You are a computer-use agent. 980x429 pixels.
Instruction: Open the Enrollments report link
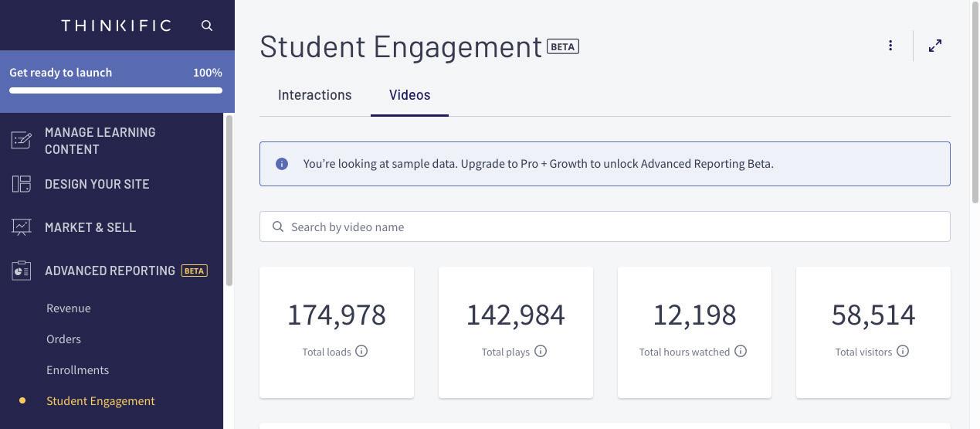[77, 370]
